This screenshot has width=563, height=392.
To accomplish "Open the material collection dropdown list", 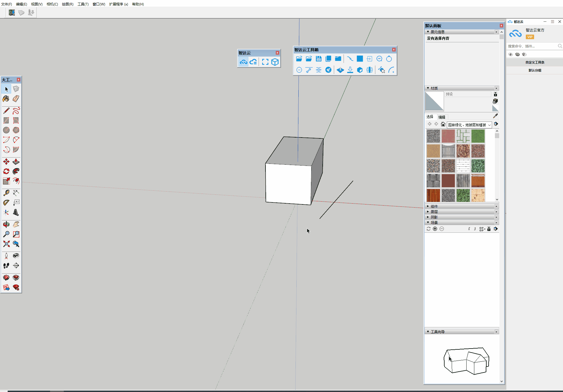I will [x=489, y=125].
